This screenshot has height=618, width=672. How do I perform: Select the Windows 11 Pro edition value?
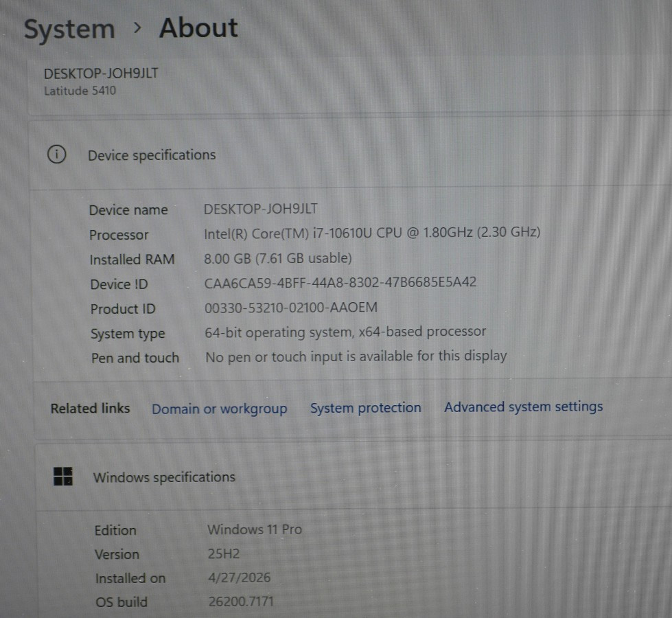tap(255, 529)
